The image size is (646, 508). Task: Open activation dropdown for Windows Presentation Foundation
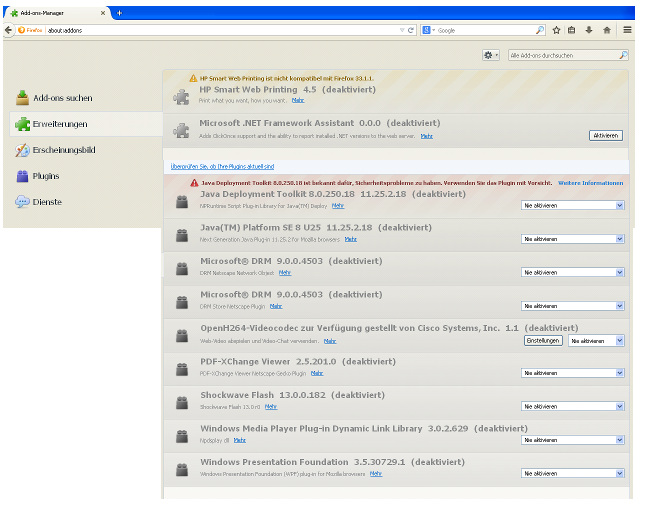click(x=573, y=473)
